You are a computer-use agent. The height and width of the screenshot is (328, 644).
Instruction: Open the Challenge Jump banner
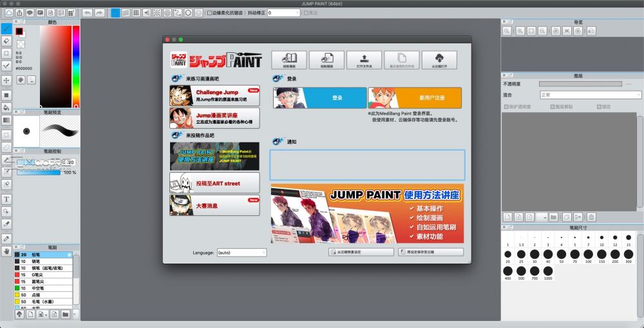coord(214,96)
